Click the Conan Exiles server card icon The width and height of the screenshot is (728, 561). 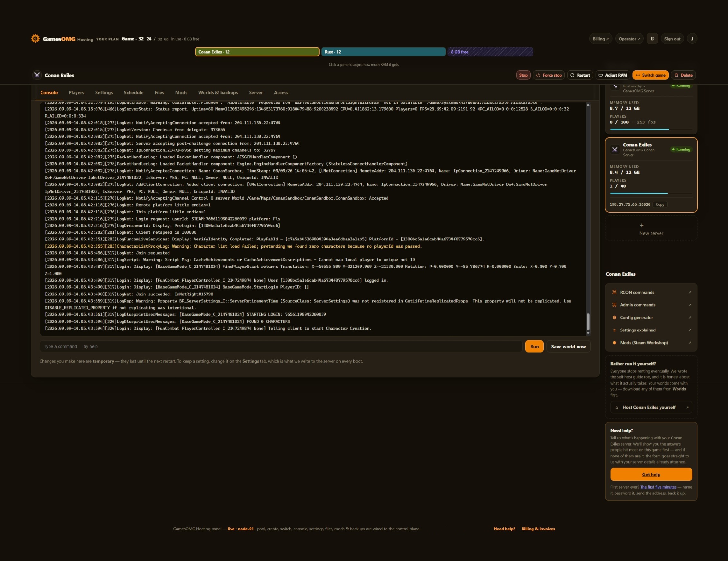pyautogui.click(x=615, y=149)
